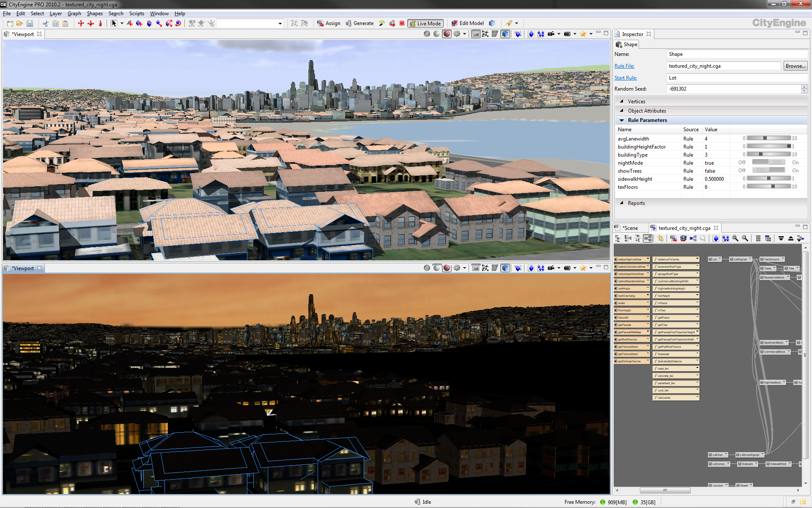The height and width of the screenshot is (508, 812).
Task: Click the Save disk icon
Action: coord(30,23)
